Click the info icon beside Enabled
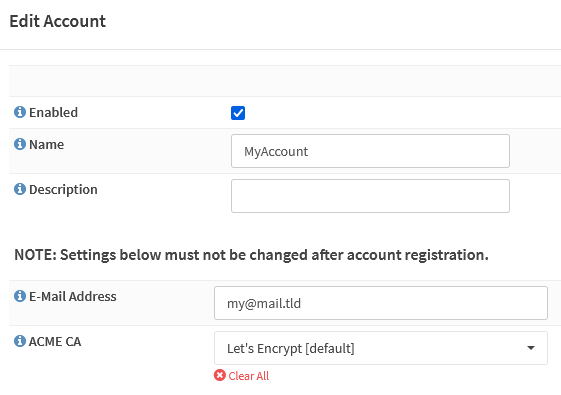The image size is (561, 395). 20,112
